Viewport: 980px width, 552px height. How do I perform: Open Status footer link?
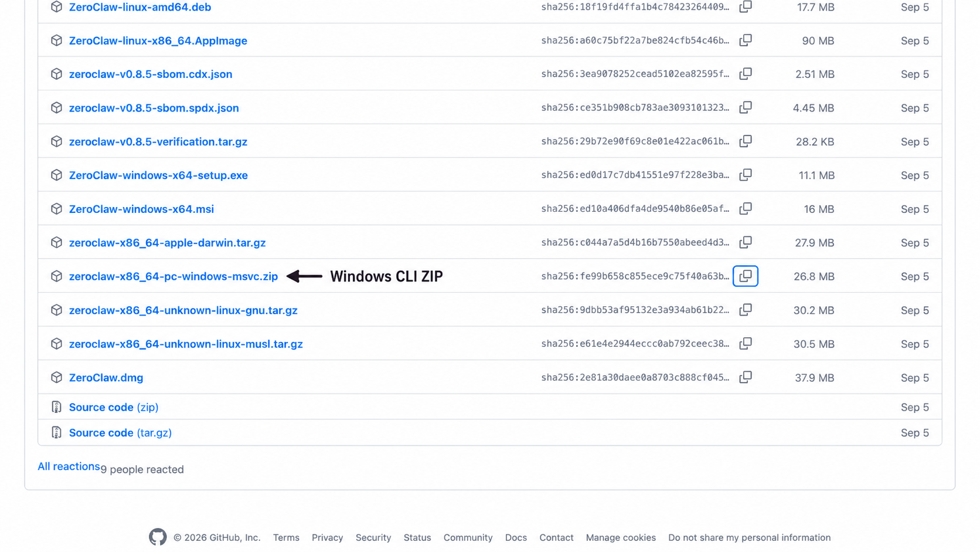(417, 537)
